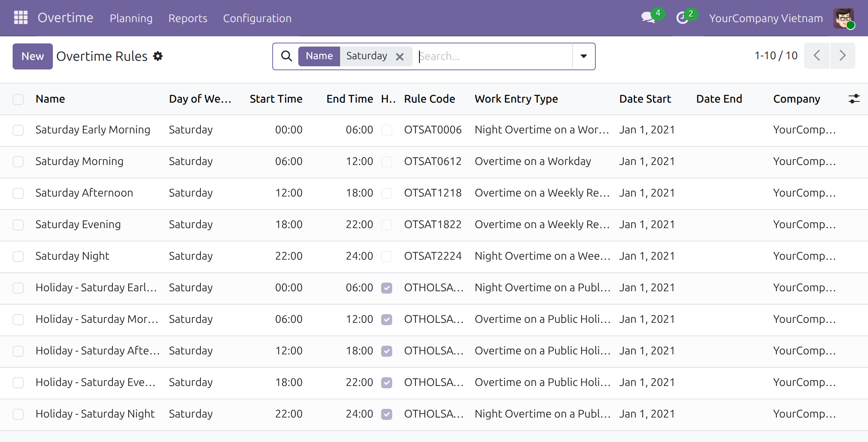Select the Saturday Evening row checkbox
This screenshot has height=442, width=868.
(18, 225)
